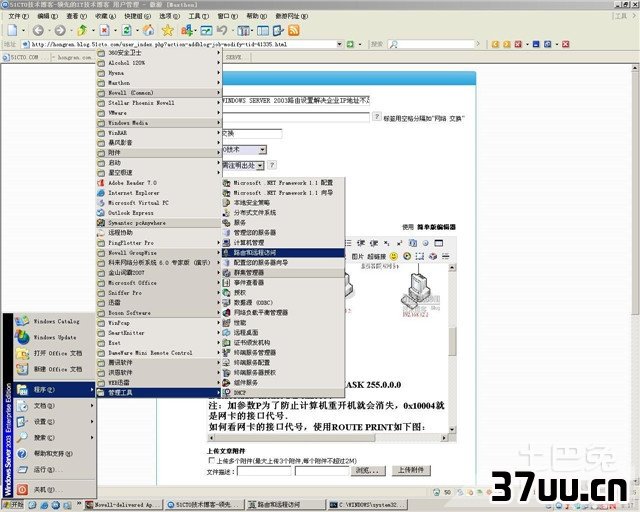Open Favorites with the star icon

pyautogui.click(x=168, y=30)
